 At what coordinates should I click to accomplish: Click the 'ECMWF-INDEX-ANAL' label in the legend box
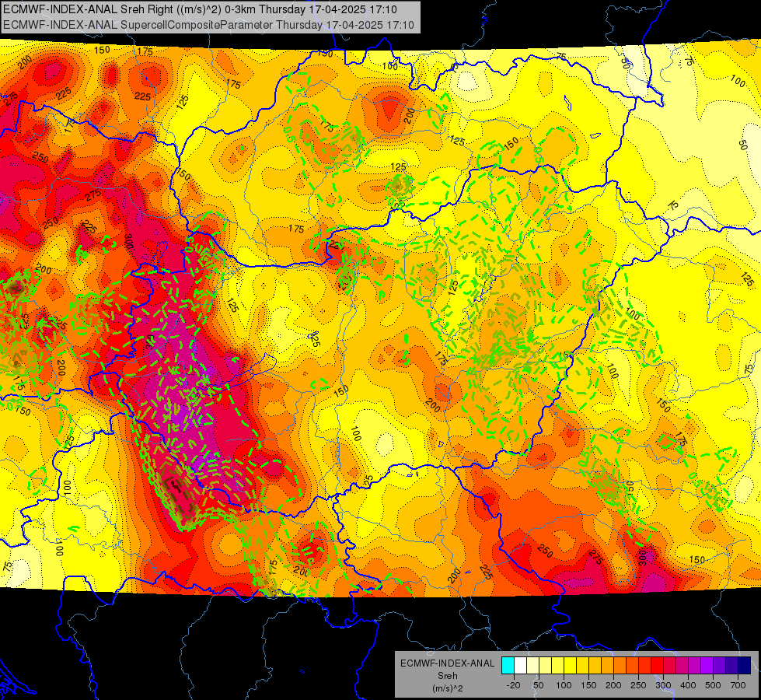click(447, 663)
